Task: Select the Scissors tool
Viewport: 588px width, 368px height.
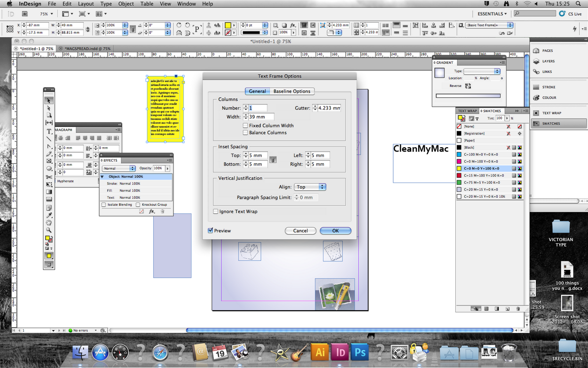Action: [49, 177]
